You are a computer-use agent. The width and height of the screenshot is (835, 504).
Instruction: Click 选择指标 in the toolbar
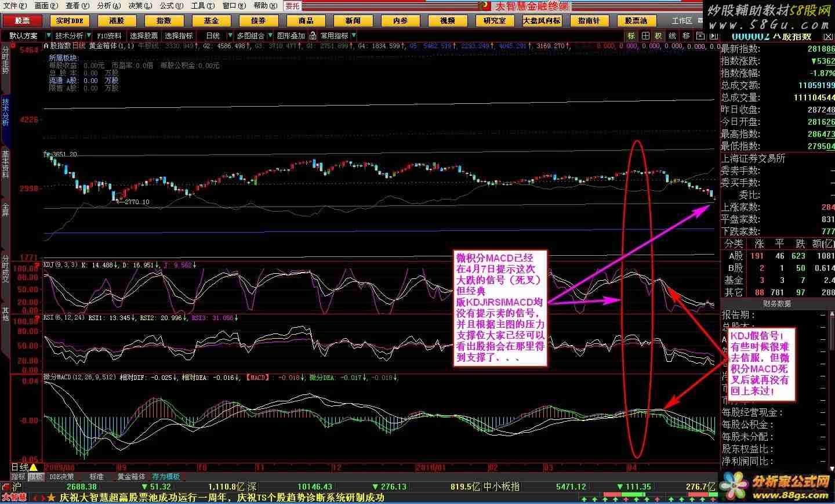coord(179,35)
